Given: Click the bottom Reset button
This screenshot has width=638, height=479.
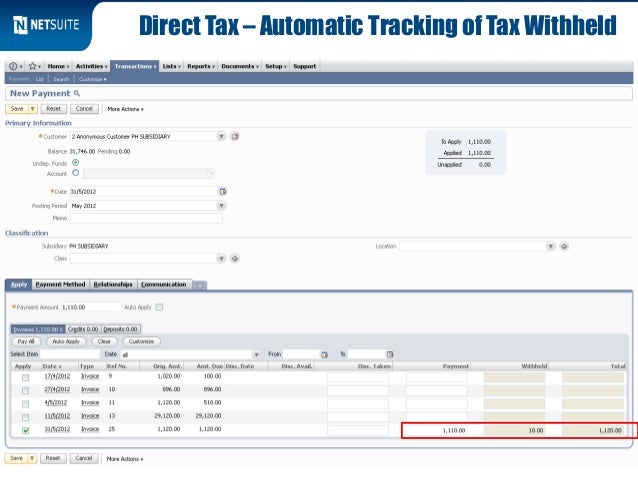Looking at the screenshot, I should click(53, 458).
